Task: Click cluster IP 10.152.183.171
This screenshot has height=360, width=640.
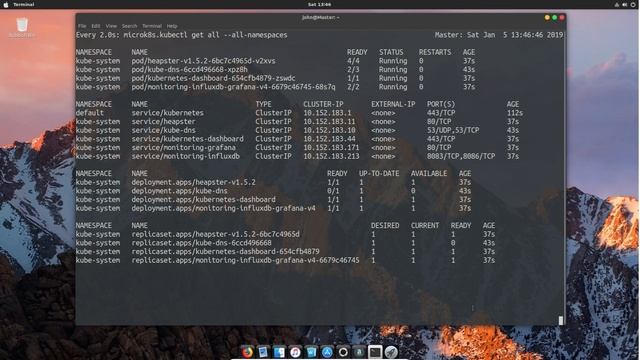Action: click(331, 148)
